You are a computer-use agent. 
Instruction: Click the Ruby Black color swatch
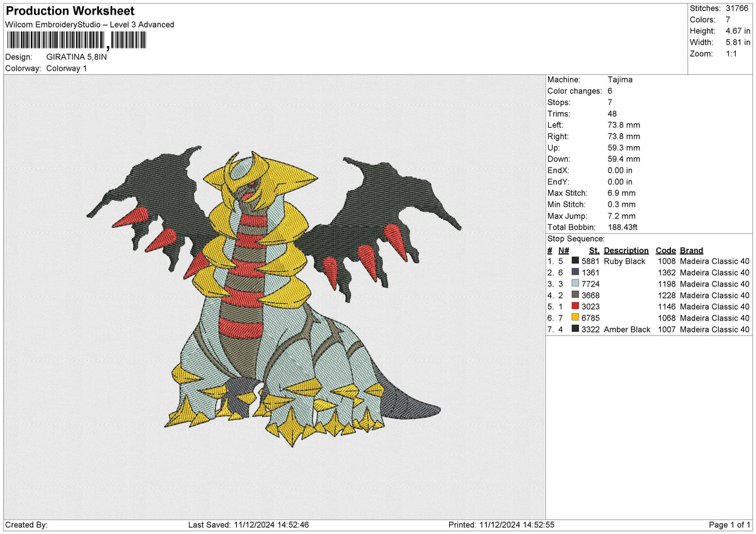pyautogui.click(x=575, y=261)
